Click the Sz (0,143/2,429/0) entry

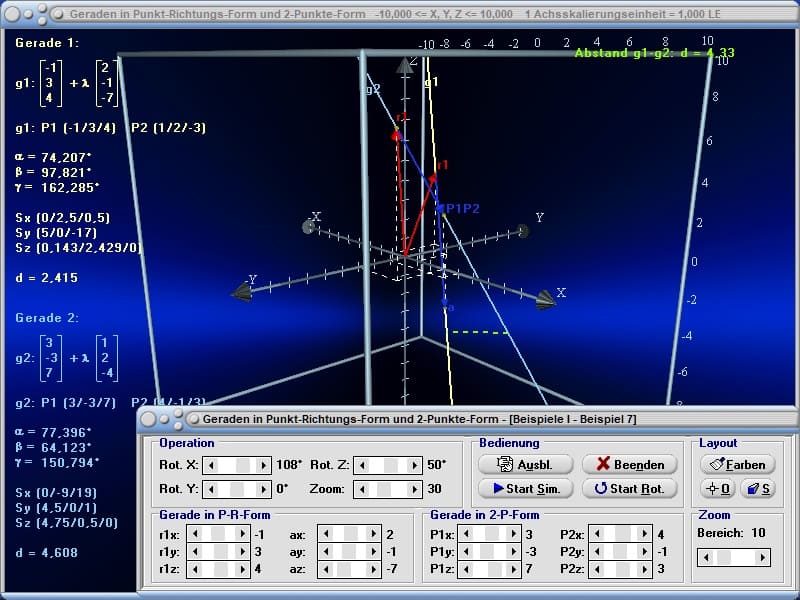pos(79,248)
